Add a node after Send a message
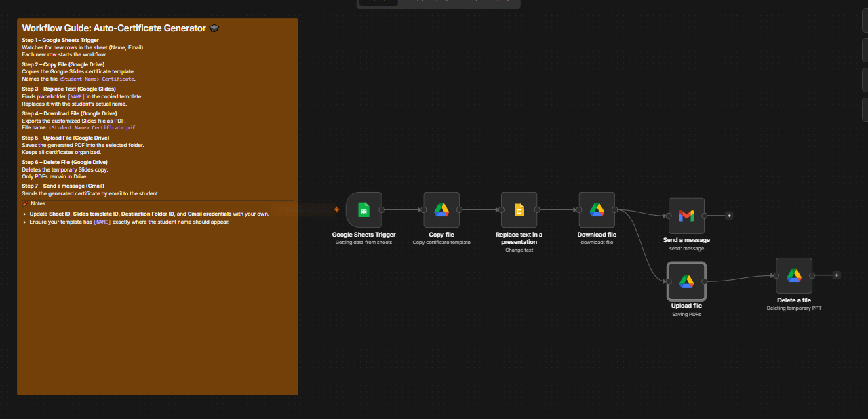 click(729, 216)
